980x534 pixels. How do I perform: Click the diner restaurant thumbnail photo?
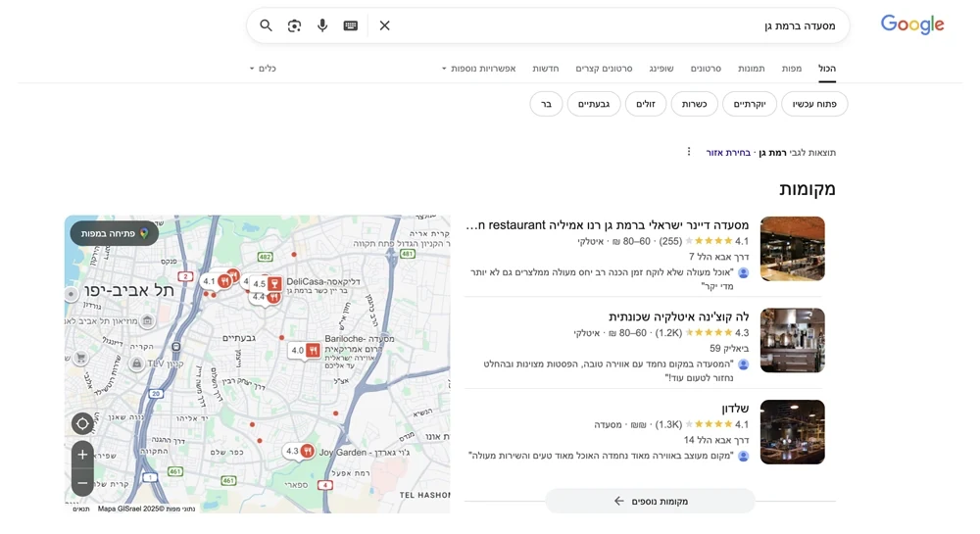(x=793, y=249)
